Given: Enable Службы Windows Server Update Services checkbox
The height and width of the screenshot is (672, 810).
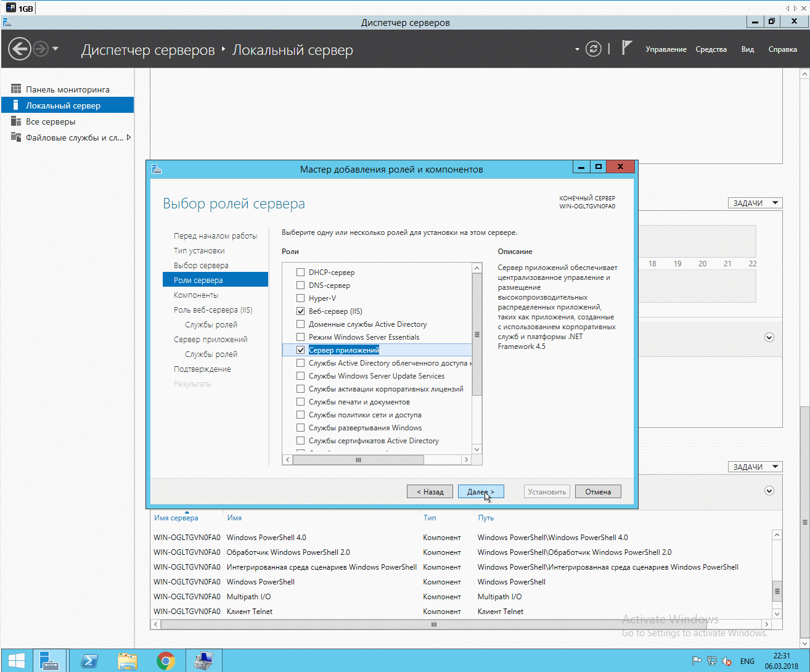Looking at the screenshot, I should [301, 375].
